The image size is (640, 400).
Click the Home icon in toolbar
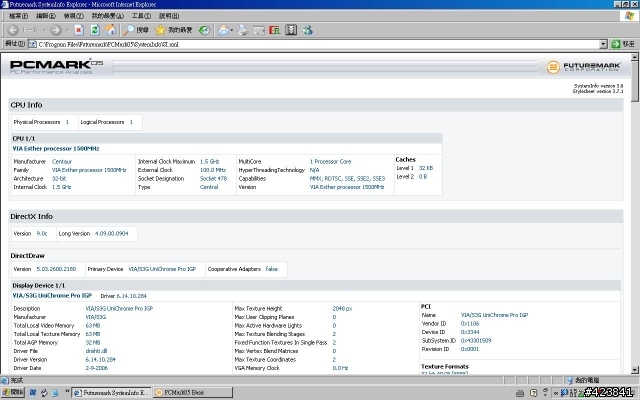coord(111,30)
